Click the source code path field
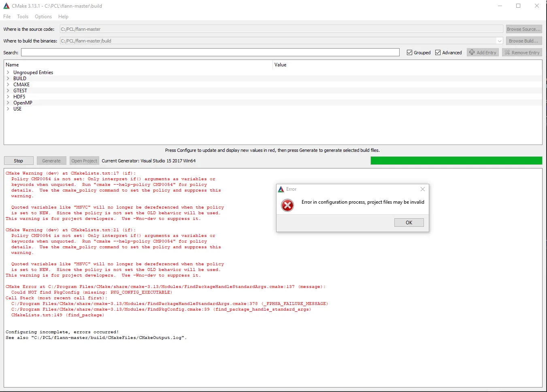 [281, 29]
